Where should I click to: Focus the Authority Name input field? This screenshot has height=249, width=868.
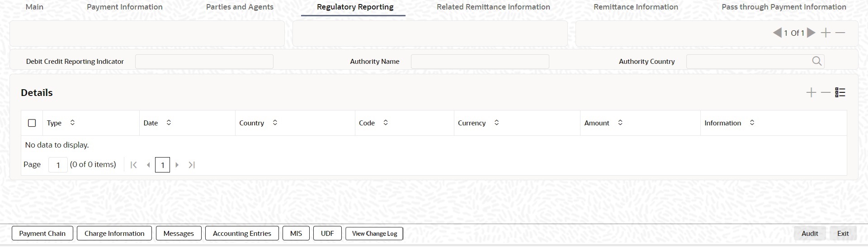tap(480, 62)
